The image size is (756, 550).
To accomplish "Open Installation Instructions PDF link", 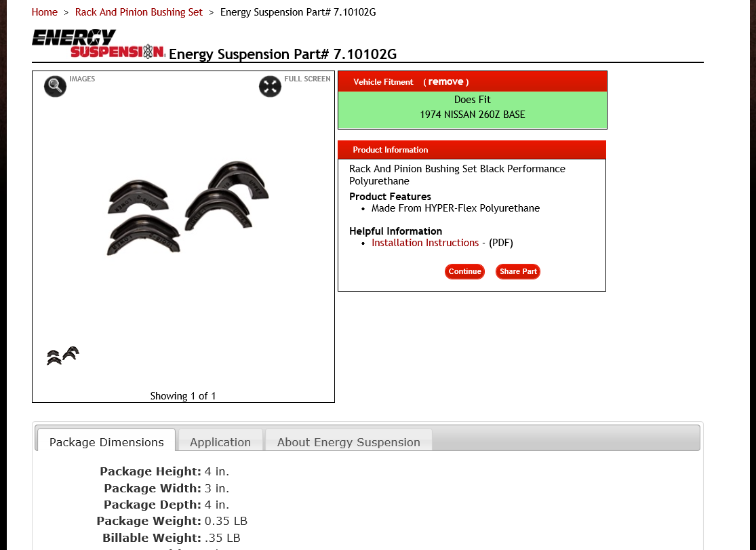I will (x=424, y=243).
